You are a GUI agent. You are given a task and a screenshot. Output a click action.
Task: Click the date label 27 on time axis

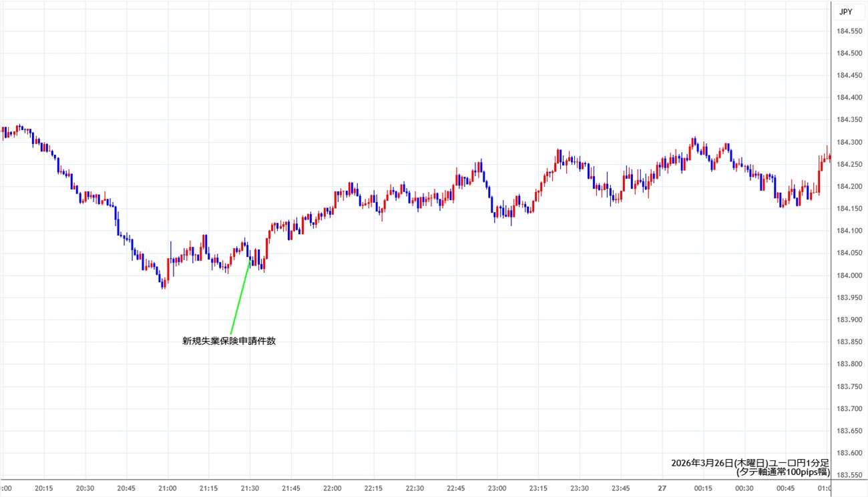point(662,488)
